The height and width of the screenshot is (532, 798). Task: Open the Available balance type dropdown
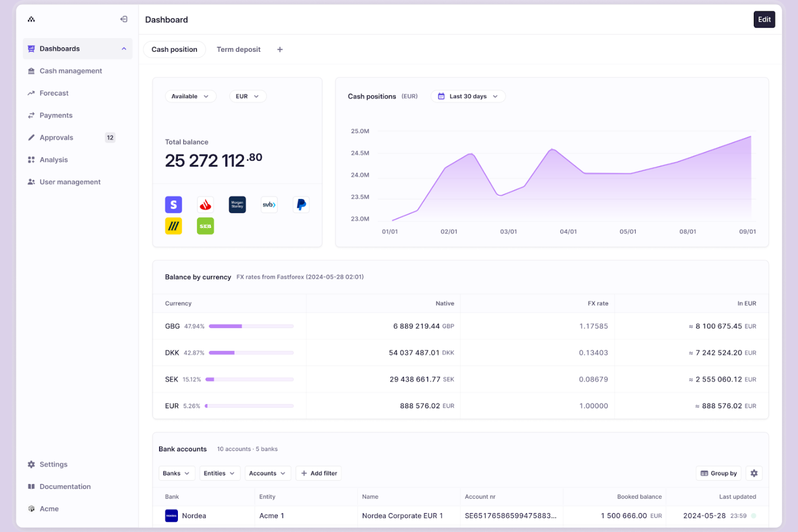click(x=190, y=96)
